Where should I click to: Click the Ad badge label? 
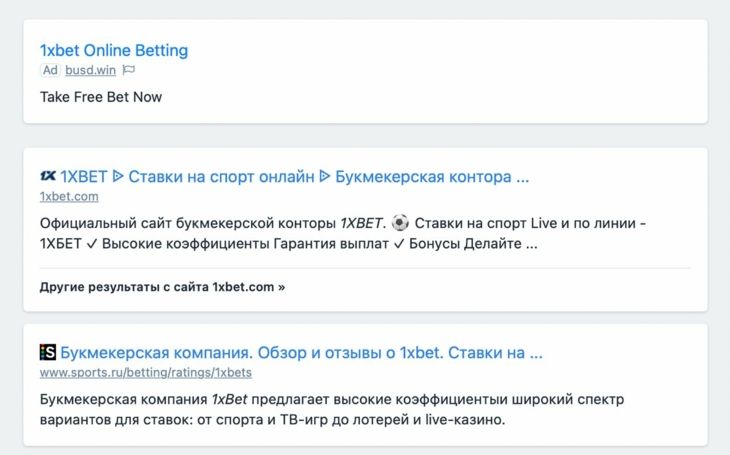coord(50,70)
